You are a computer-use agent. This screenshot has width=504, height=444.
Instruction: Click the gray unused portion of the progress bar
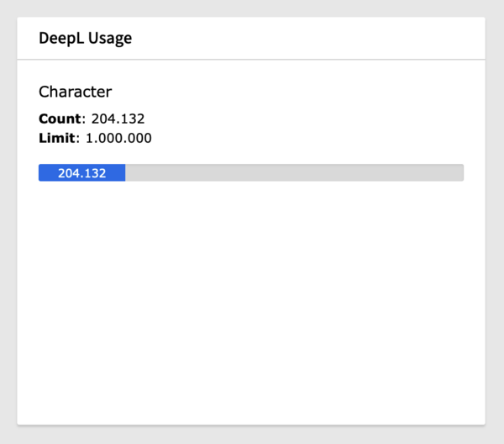click(x=295, y=172)
